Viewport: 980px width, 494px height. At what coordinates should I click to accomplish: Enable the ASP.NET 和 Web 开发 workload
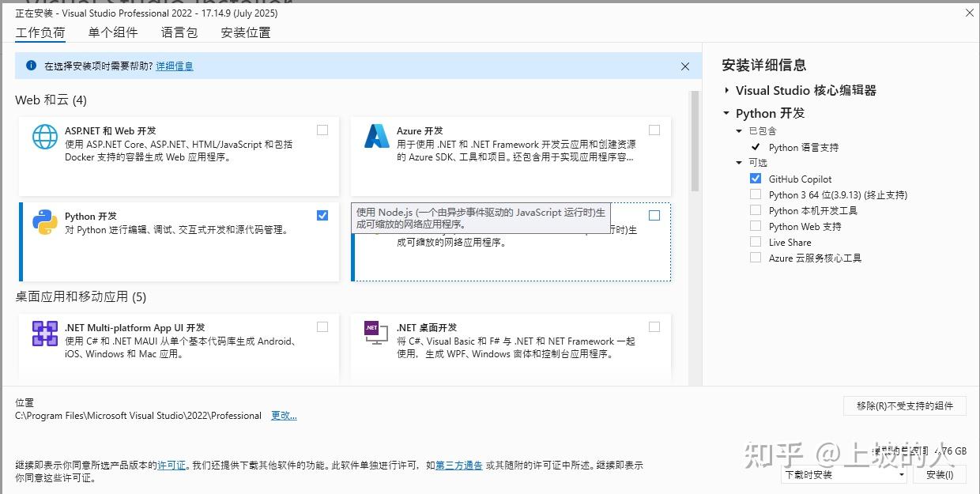point(322,130)
